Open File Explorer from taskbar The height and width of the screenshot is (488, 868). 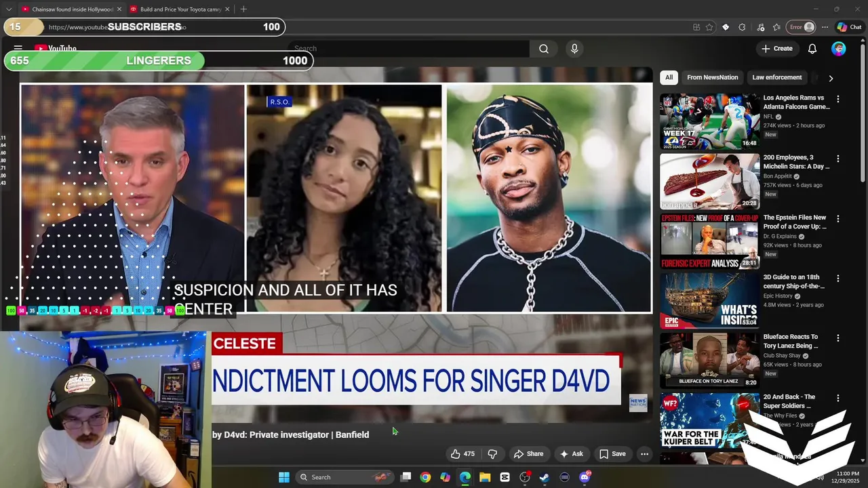click(485, 477)
